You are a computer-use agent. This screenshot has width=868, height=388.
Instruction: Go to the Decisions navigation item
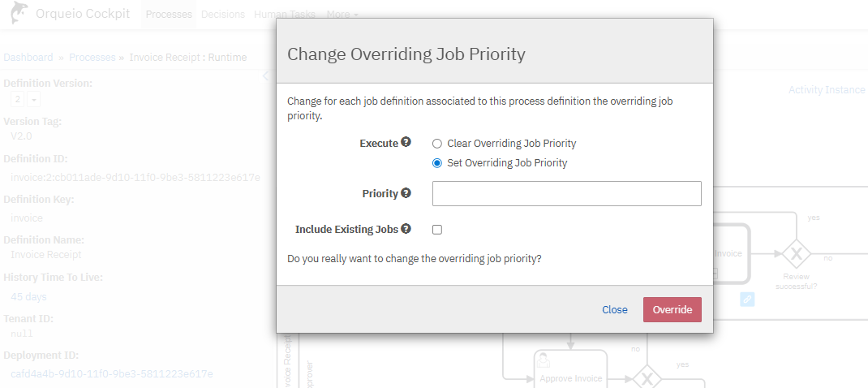pyautogui.click(x=222, y=15)
